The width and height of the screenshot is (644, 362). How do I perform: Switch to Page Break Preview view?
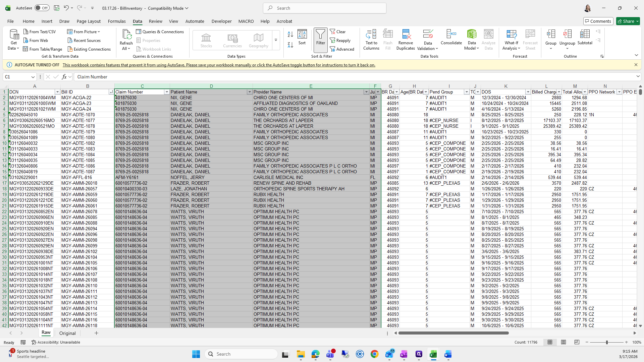pos(577,342)
